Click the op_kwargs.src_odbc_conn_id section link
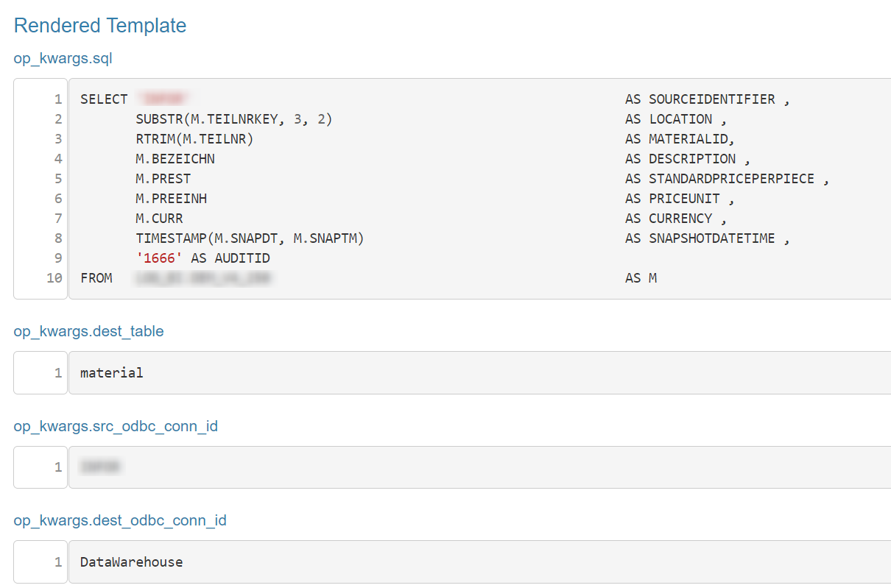This screenshot has width=891, height=588. click(x=116, y=425)
